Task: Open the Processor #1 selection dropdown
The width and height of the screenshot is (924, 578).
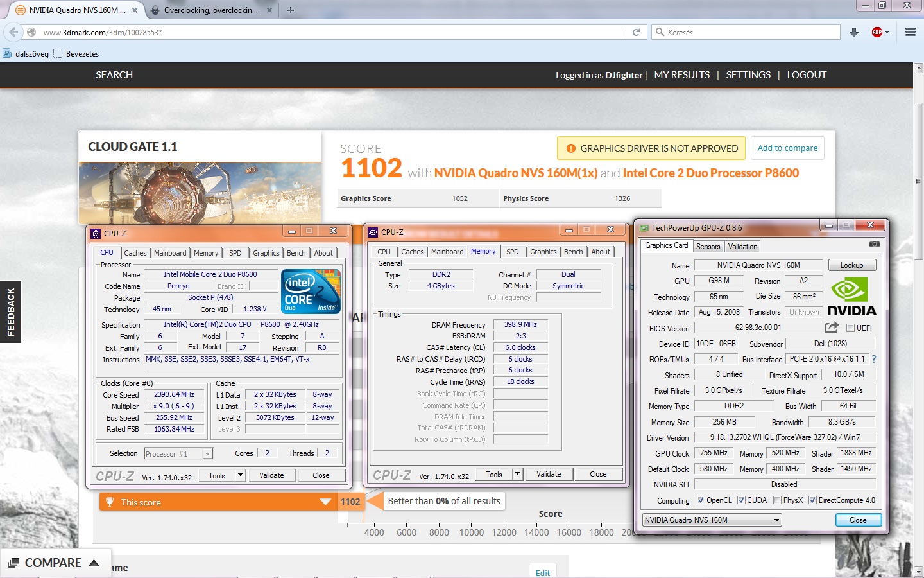Action: (178, 453)
